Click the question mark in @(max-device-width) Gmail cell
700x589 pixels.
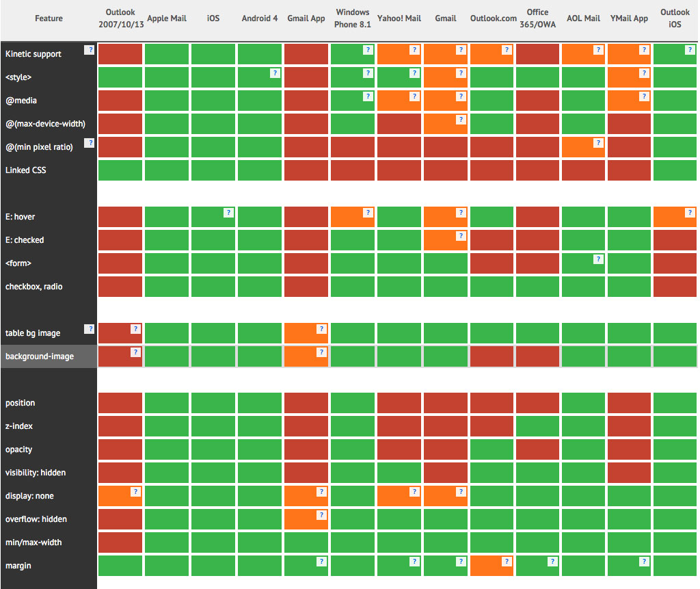point(461,120)
